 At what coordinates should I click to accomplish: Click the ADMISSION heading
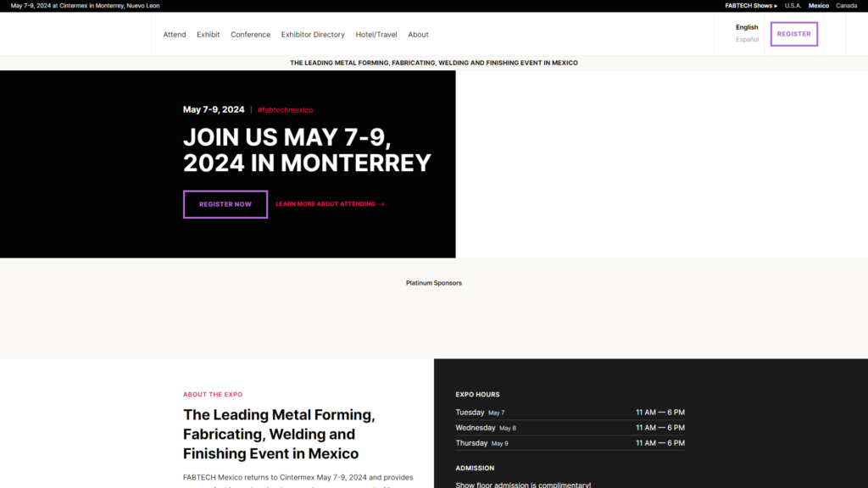click(475, 468)
